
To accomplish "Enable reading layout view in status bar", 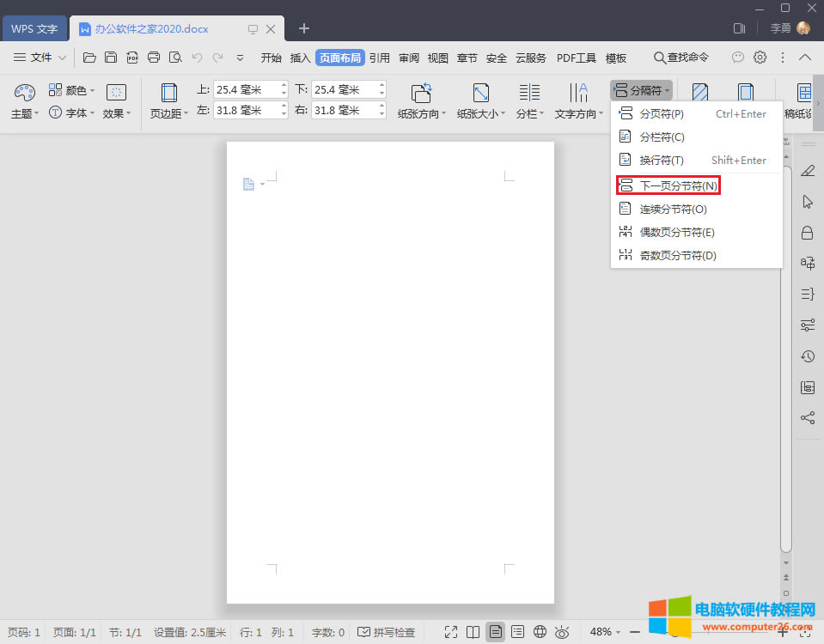I will tap(473, 632).
